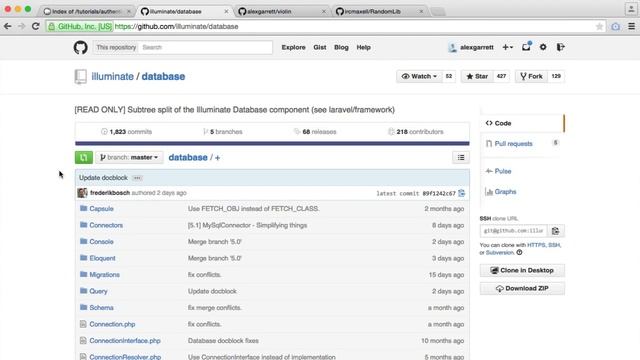
Task: Open the branch master dropdown
Action: click(x=129, y=158)
